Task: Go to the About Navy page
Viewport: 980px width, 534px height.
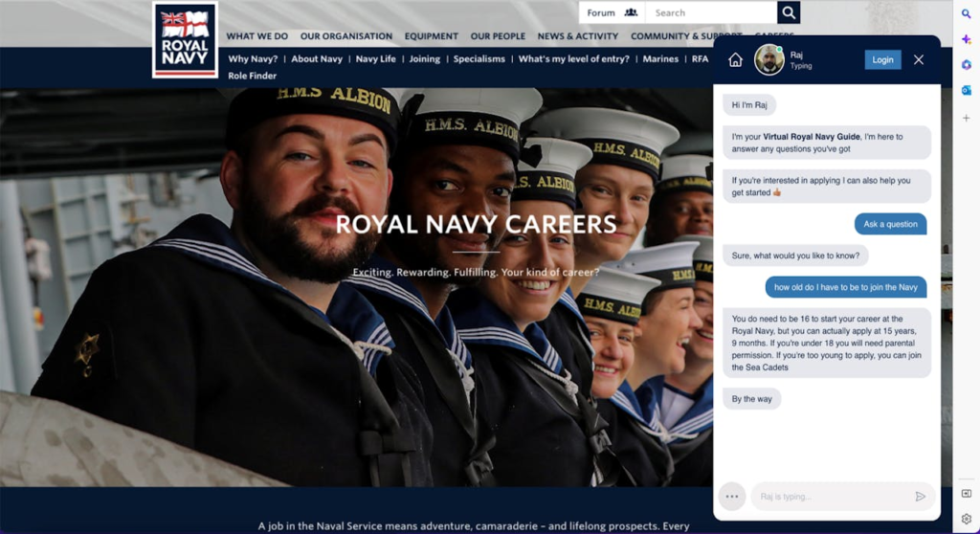Action: (317, 58)
